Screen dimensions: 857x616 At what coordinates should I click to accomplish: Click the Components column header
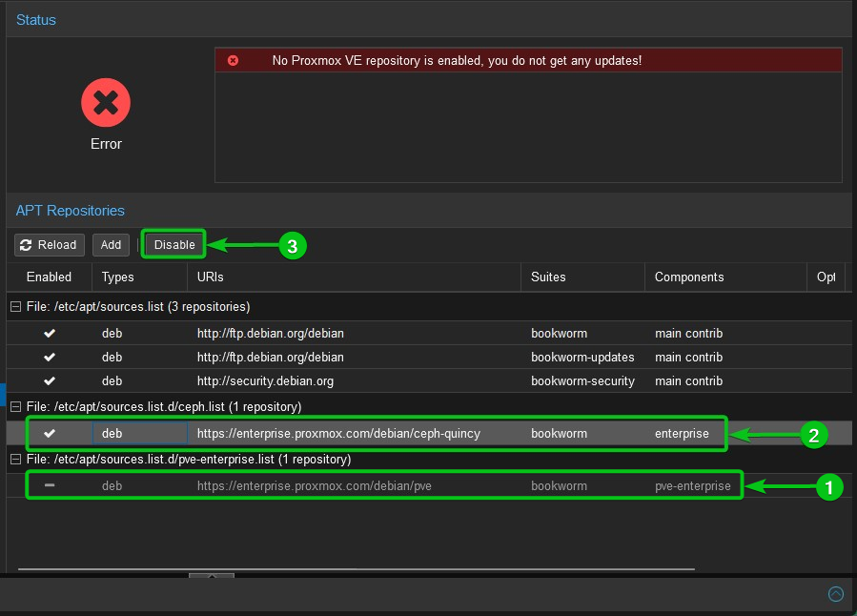coord(725,277)
